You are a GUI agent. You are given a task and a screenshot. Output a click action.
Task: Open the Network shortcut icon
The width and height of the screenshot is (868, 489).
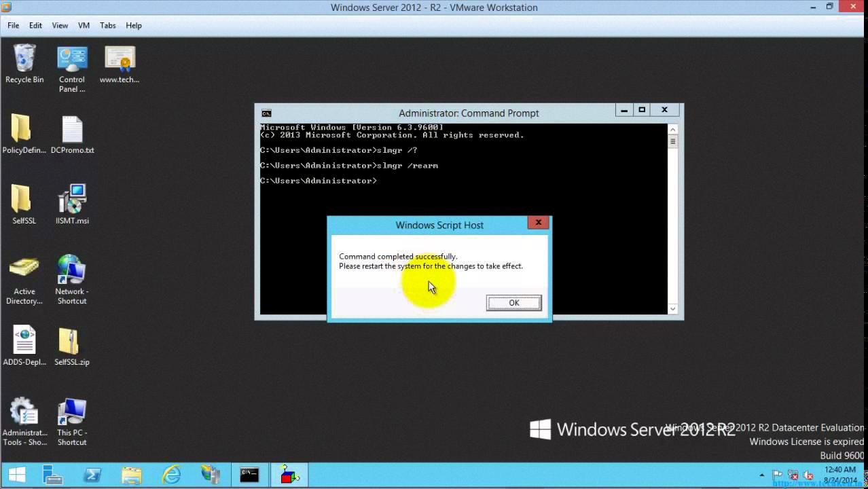[x=72, y=272]
